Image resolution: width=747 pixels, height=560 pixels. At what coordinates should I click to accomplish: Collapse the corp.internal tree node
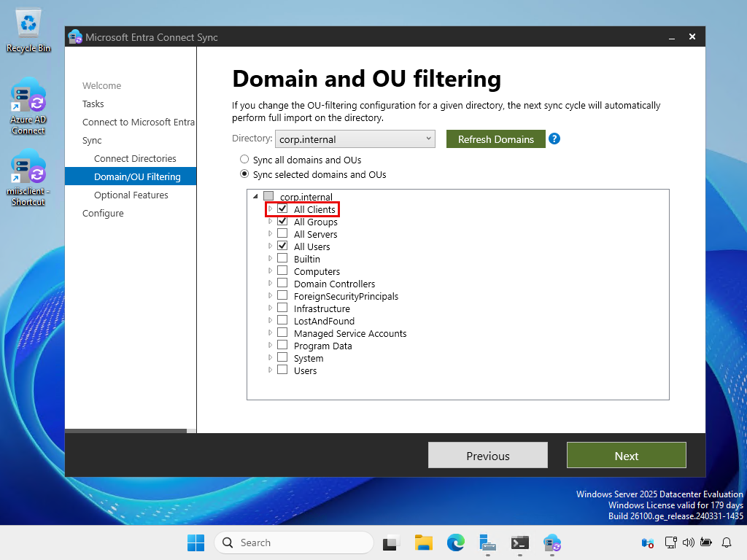tap(255, 196)
